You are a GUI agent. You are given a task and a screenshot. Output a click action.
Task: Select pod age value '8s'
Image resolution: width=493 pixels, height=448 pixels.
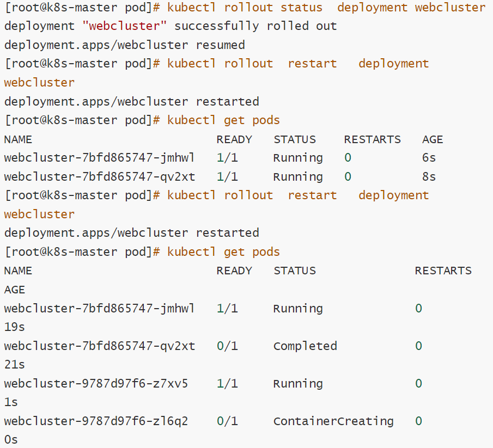[429, 177]
